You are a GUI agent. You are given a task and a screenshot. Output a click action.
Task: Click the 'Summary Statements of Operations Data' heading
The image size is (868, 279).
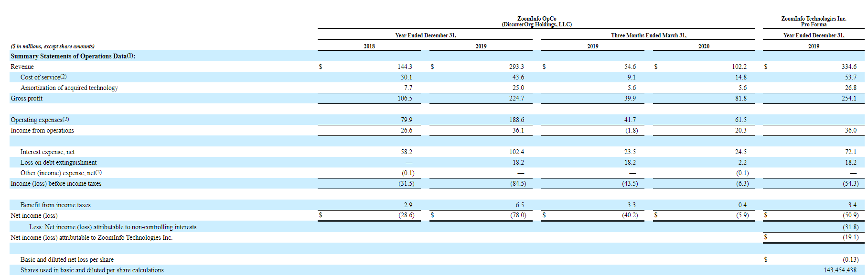pos(73,56)
